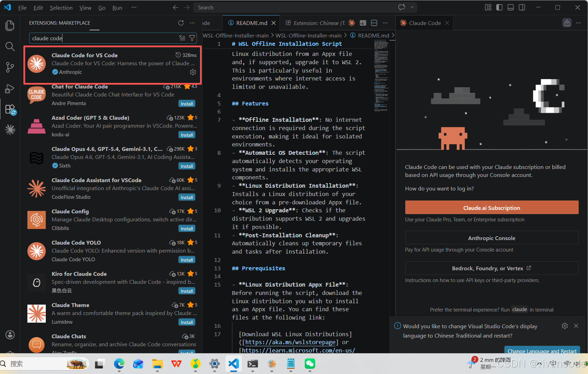588x374 pixels.
Task: Open the Accounts icon in activity bar
Action: [x=10, y=335]
